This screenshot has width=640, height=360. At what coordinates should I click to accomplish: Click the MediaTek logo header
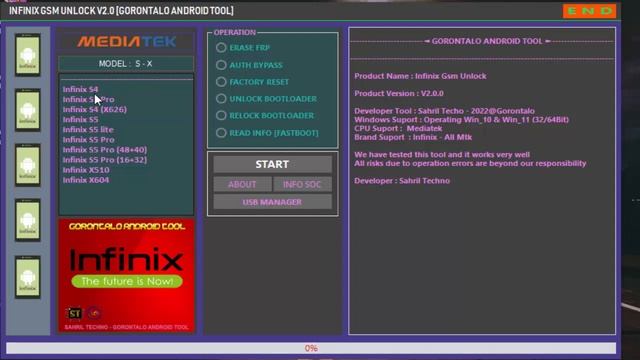click(x=127, y=41)
